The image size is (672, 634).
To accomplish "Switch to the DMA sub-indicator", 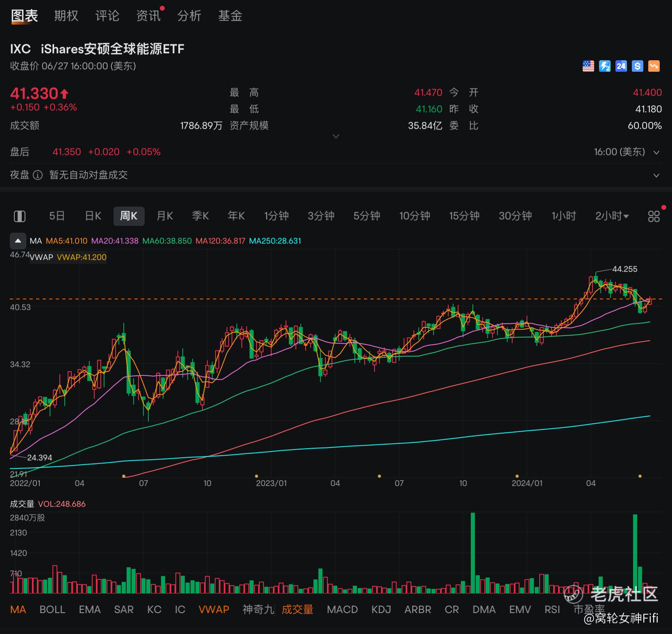I will pos(484,609).
